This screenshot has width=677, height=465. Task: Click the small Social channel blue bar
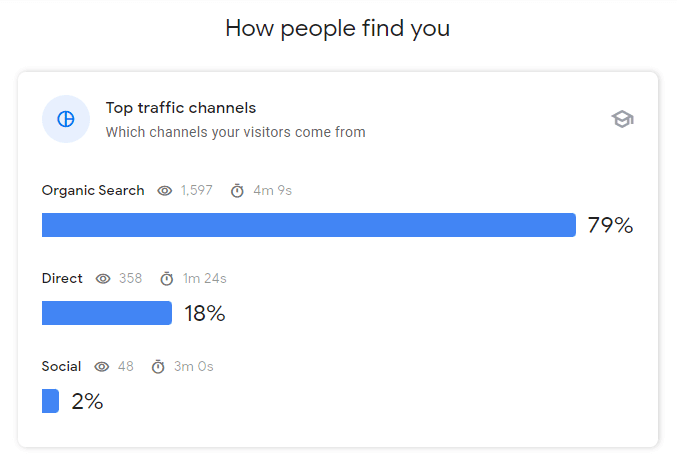(x=50, y=401)
